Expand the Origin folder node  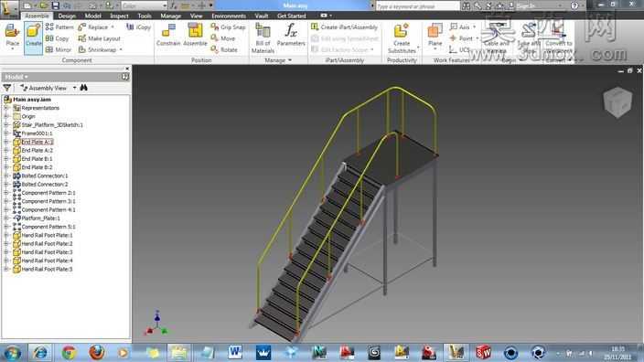pos(6,117)
